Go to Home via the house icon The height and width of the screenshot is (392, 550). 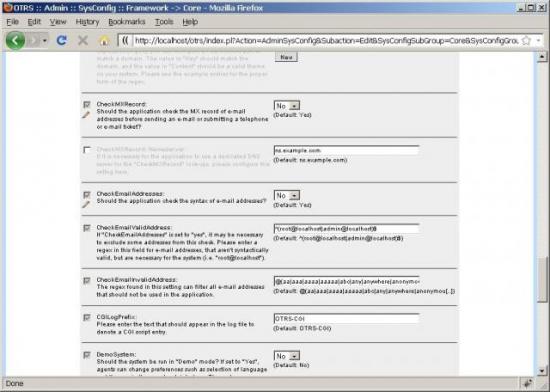(104, 41)
